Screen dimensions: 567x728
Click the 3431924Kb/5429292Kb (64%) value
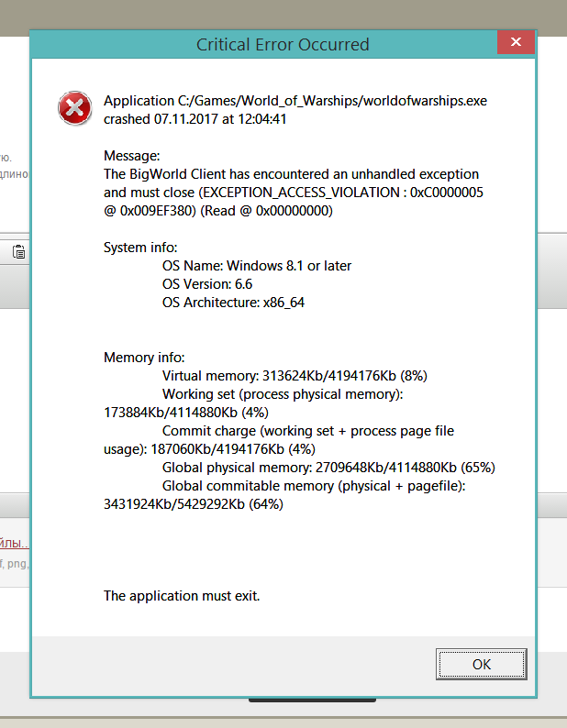[x=194, y=504]
